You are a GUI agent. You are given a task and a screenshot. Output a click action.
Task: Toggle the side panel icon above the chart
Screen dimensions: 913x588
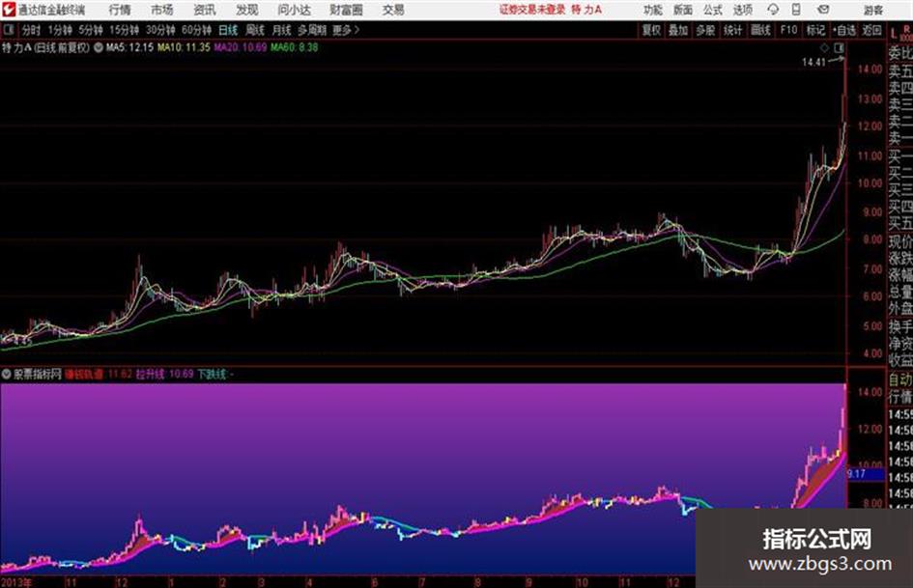(x=839, y=48)
